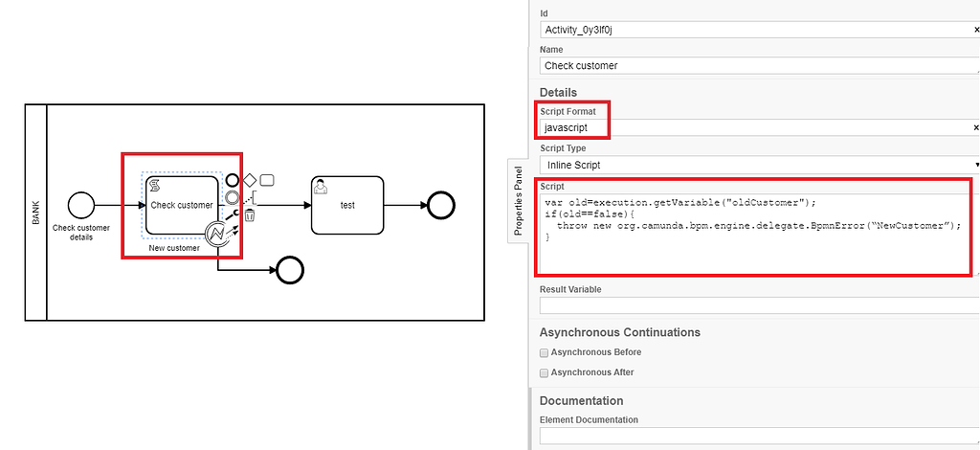Enable Asynchronous After checkbox

544,373
